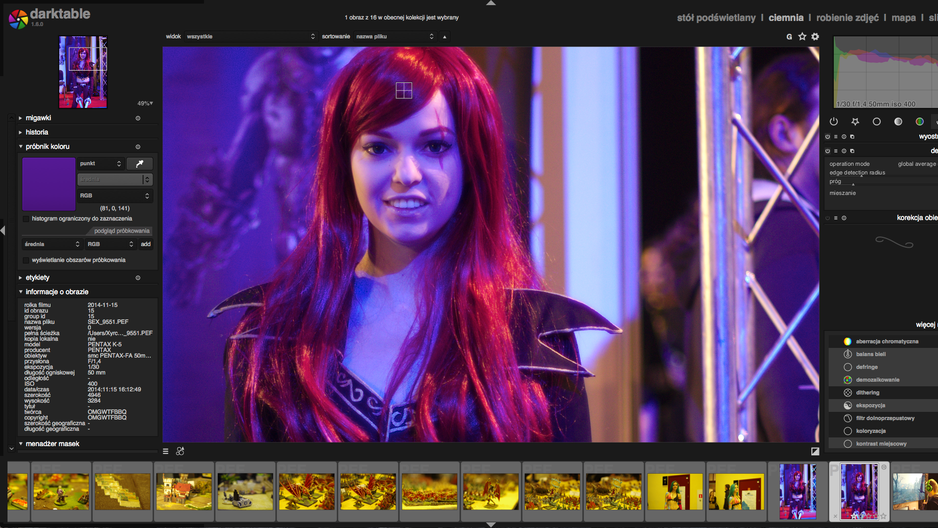The height and width of the screenshot is (528, 938).
Task: Expand the migawki panel
Action: (x=20, y=118)
